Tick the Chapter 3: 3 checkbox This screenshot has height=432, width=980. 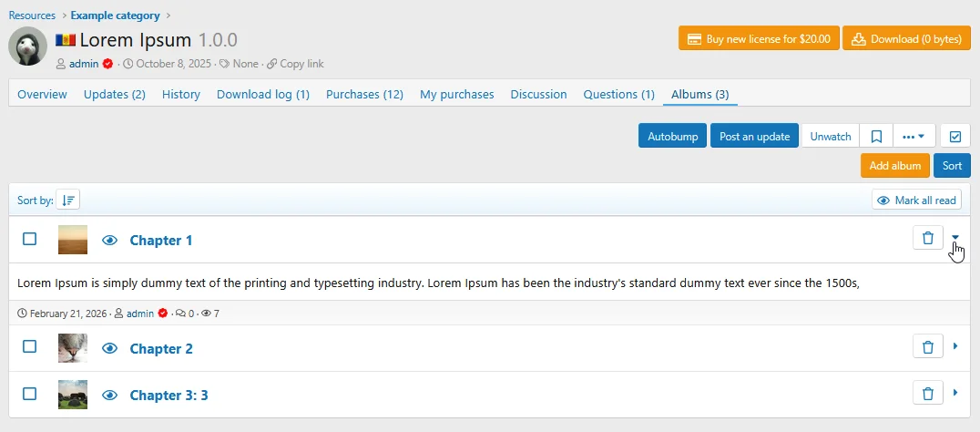[30, 394]
